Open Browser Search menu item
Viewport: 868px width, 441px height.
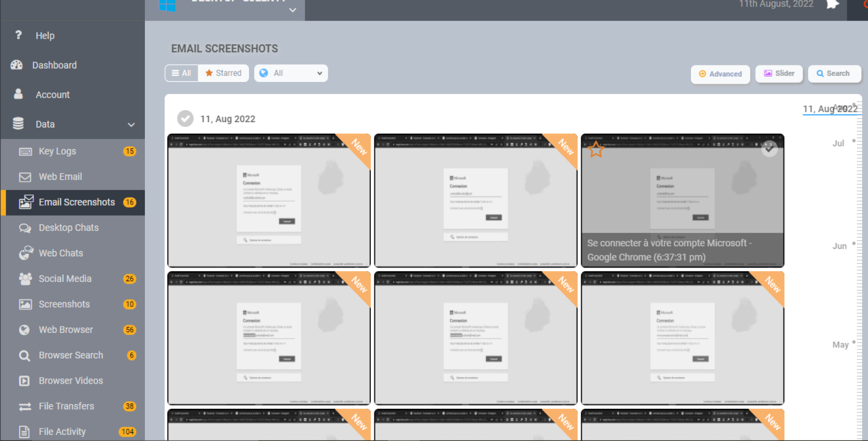click(72, 356)
